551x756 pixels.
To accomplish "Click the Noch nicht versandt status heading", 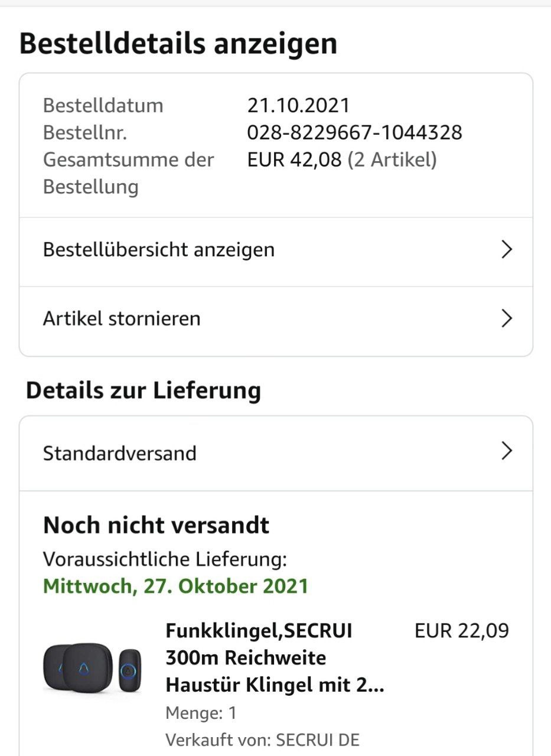I will point(157,525).
